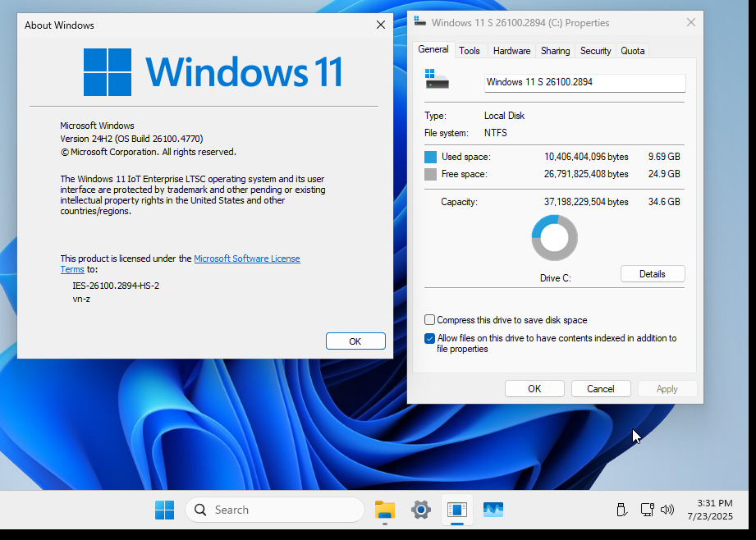This screenshot has height=540, width=756.
Task: Click the IES-26100.2894-HS-2 licensee text
Action: (x=116, y=286)
